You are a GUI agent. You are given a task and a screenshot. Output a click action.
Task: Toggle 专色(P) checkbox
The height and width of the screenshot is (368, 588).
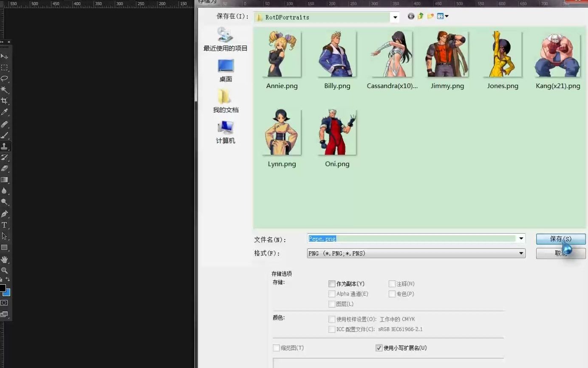[392, 294]
